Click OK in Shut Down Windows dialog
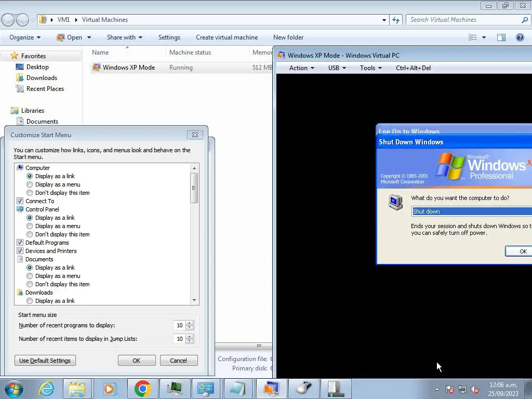Screen dimensions: 532x399 pos(519,251)
